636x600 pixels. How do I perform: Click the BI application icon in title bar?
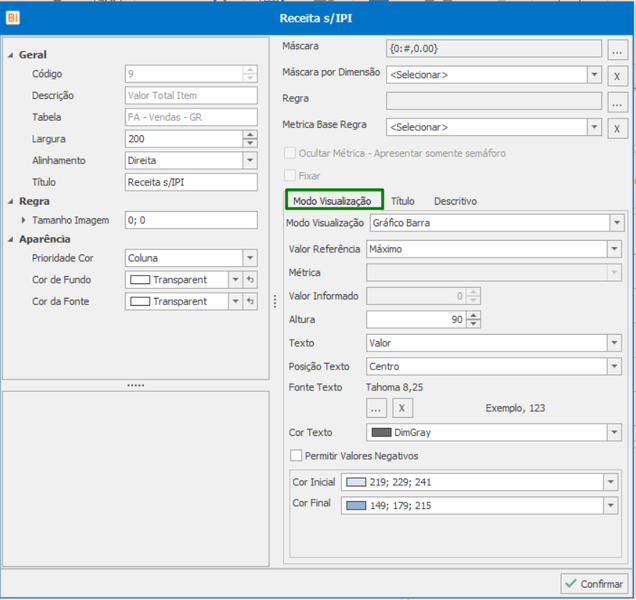coord(13,17)
